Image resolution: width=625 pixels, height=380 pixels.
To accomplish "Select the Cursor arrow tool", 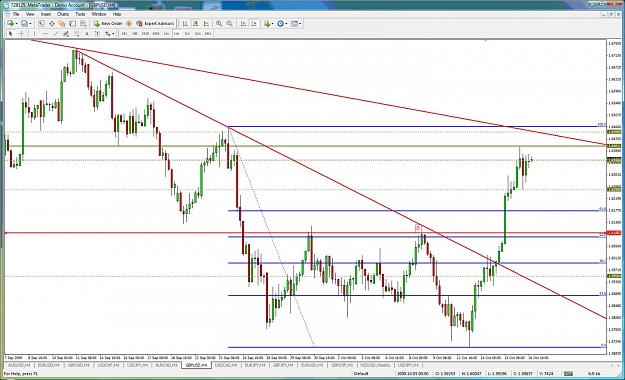I will point(11,34).
